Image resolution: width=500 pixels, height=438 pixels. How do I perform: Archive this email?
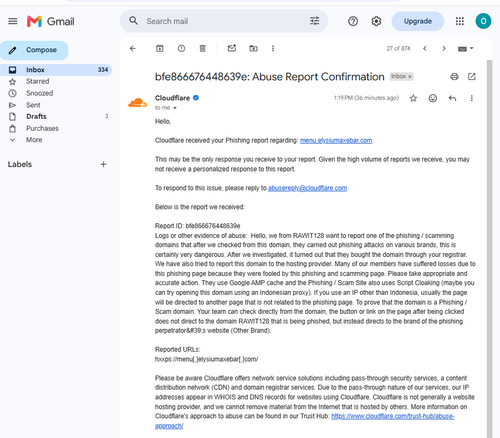coord(160,49)
